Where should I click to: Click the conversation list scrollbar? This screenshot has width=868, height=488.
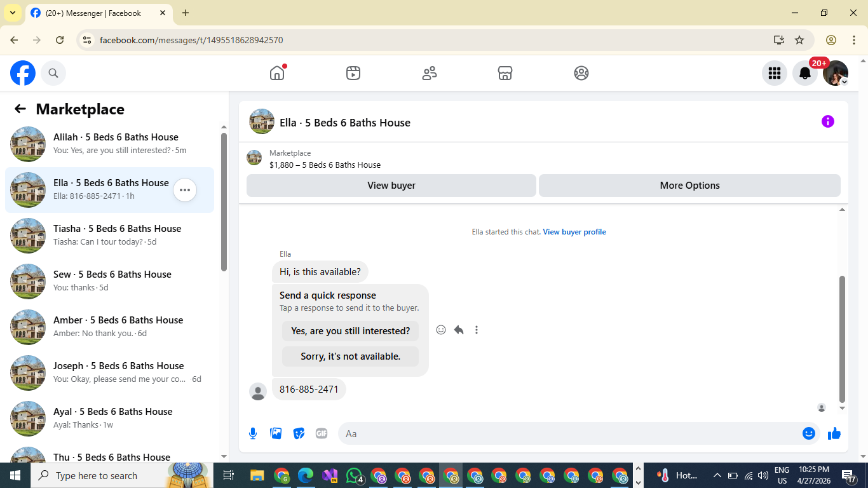pyautogui.click(x=224, y=201)
